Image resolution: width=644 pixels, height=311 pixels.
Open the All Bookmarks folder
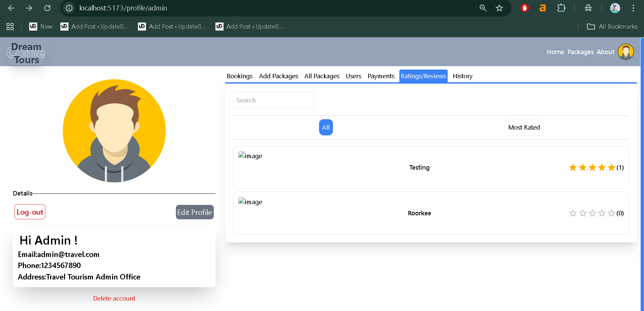(x=612, y=27)
